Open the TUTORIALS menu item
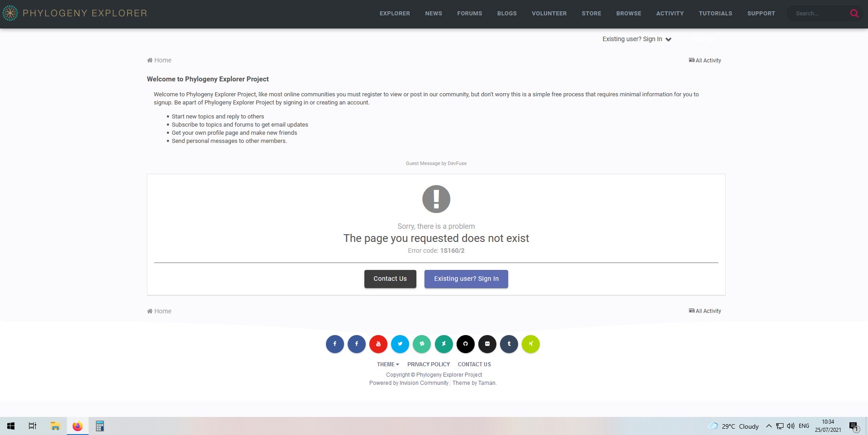Screen dimensions: 868x435 point(716,14)
